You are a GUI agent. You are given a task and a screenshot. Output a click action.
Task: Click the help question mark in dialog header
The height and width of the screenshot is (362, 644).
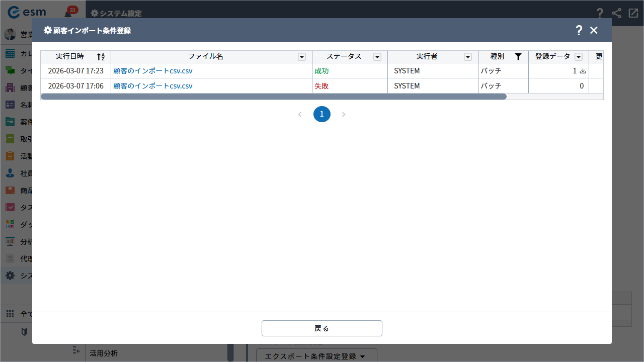pyautogui.click(x=579, y=30)
